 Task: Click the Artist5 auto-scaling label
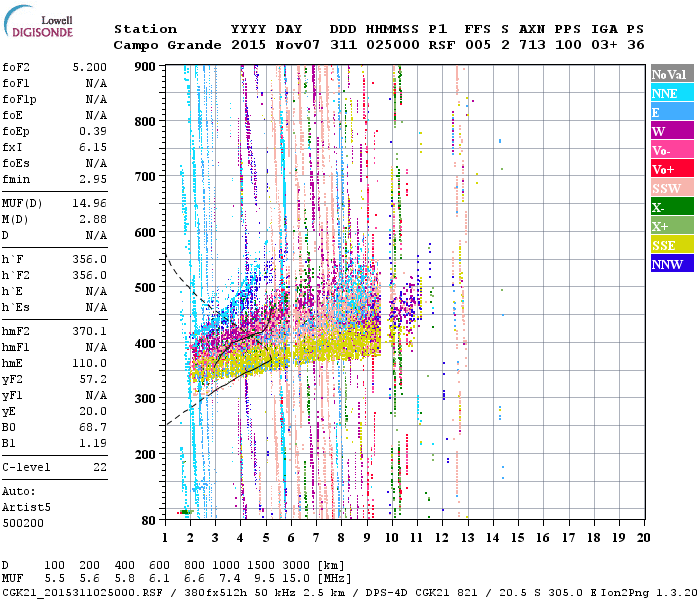(x=26, y=508)
